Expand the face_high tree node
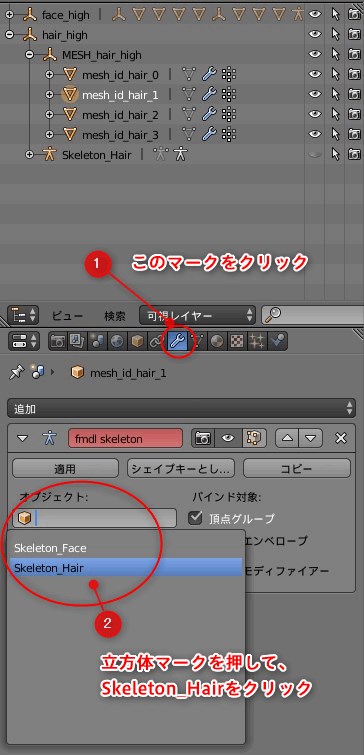 tap(9, 15)
